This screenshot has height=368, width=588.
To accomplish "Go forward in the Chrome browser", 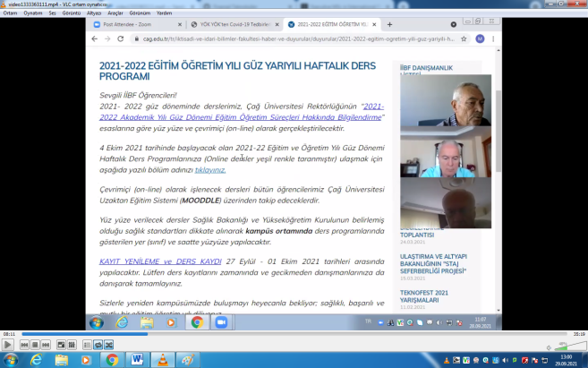I will coord(107,39).
